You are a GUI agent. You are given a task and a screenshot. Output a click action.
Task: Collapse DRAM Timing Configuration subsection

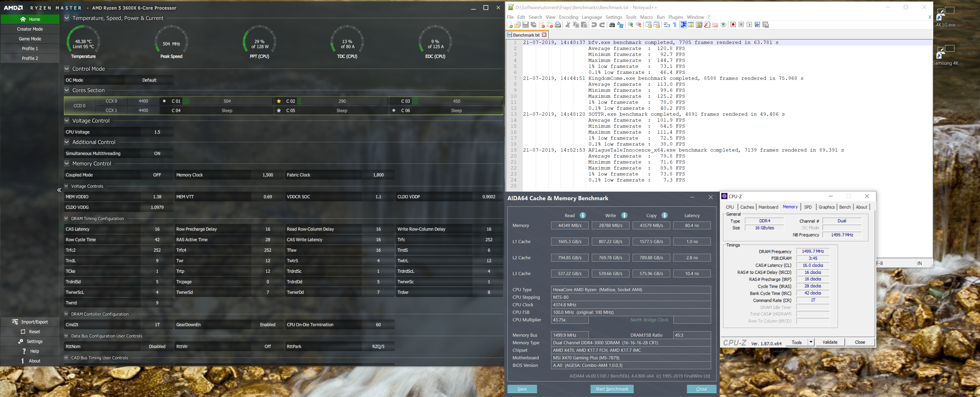[66, 218]
